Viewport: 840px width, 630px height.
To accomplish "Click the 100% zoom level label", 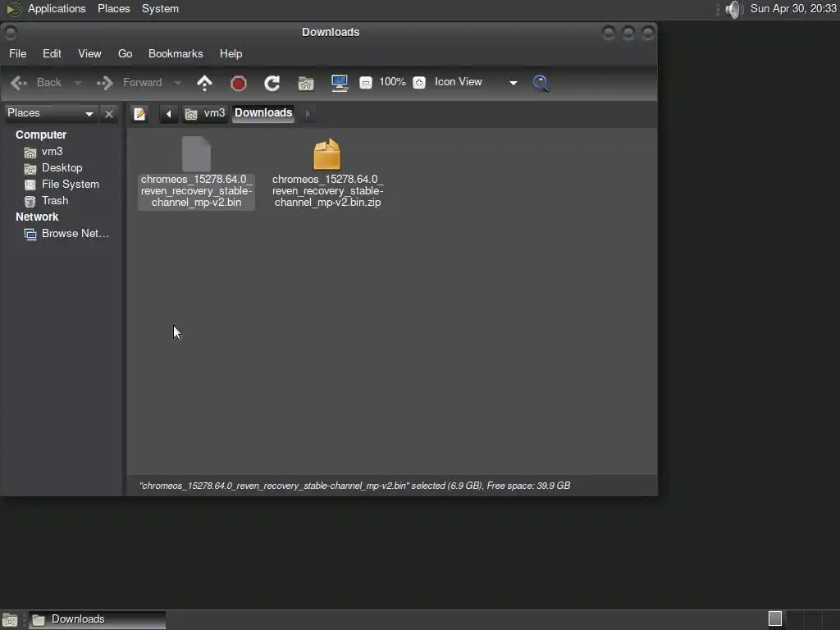I will point(392,82).
